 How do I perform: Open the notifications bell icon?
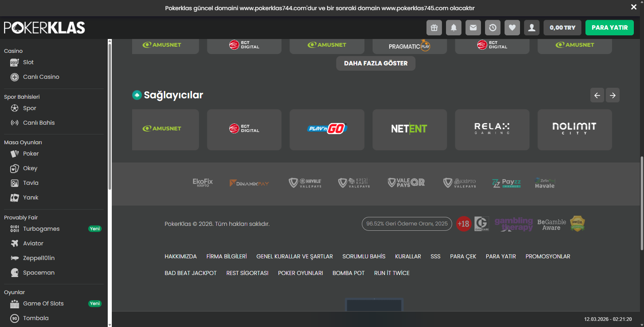tap(454, 28)
